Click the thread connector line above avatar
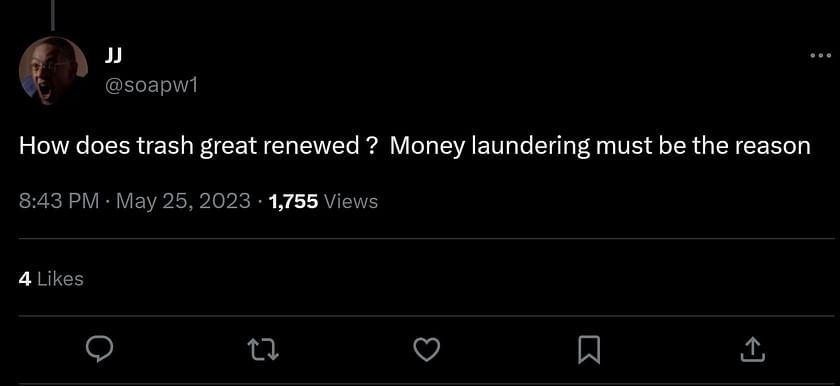Image resolution: width=840 pixels, height=386 pixels. [52, 14]
